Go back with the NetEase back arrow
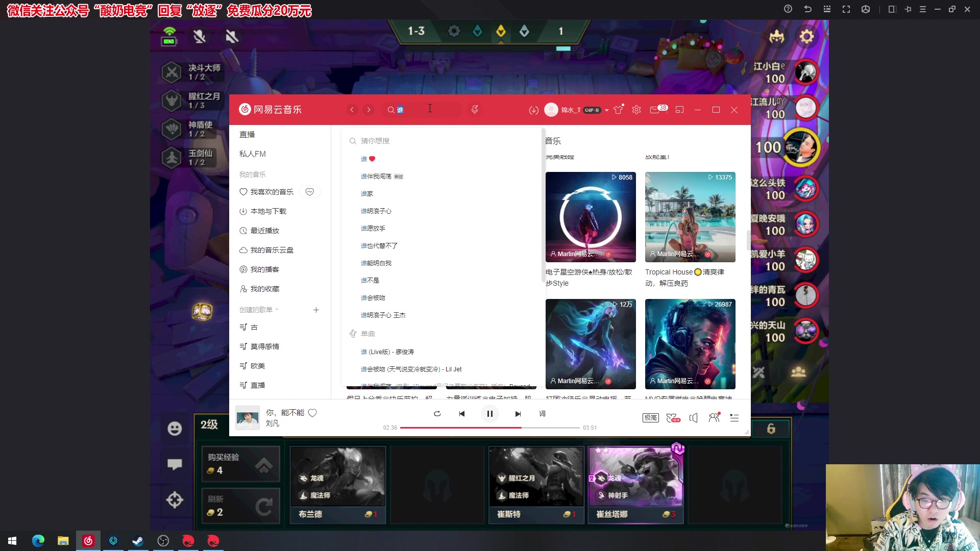The image size is (980, 551). tap(352, 110)
